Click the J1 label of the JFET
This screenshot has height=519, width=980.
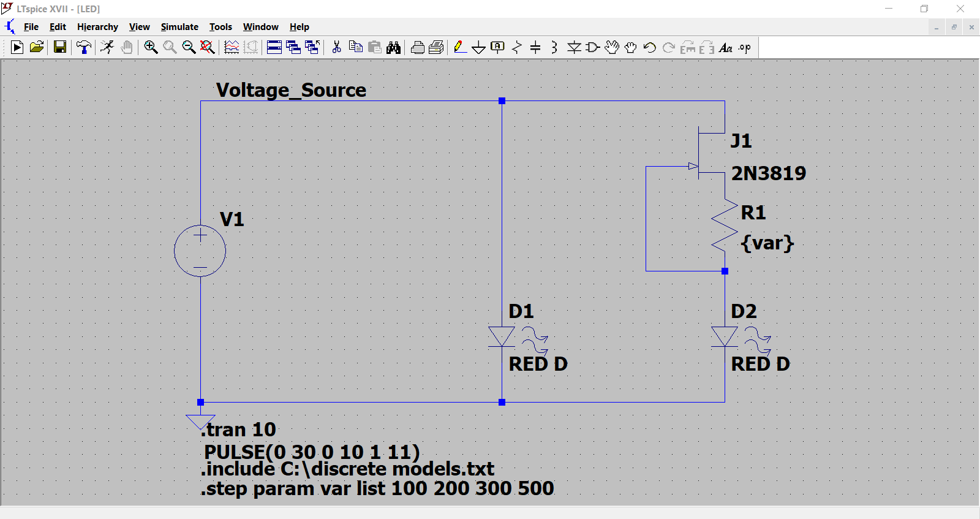741,141
